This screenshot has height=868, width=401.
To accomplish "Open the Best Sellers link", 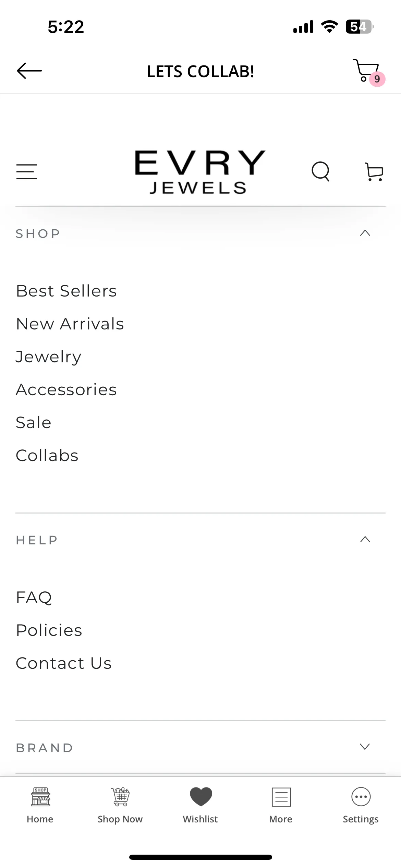I will (66, 291).
